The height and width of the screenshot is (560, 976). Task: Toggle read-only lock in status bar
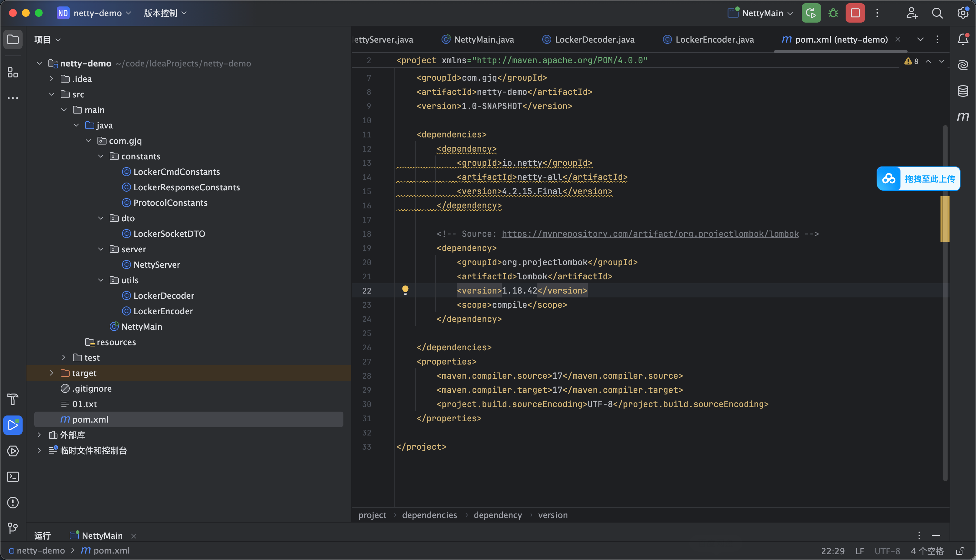(x=960, y=551)
